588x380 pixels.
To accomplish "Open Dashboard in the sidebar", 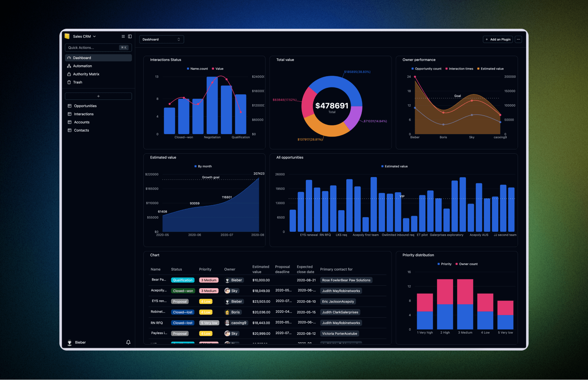I will [98, 58].
